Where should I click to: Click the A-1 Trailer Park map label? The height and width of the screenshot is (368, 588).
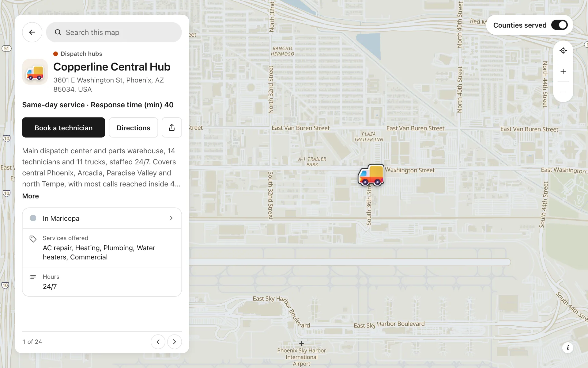pyautogui.click(x=312, y=162)
